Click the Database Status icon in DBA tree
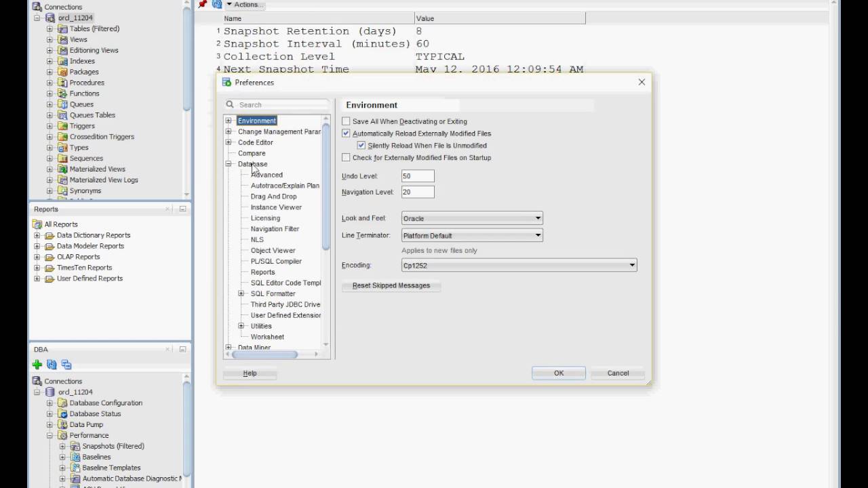 [62, 414]
